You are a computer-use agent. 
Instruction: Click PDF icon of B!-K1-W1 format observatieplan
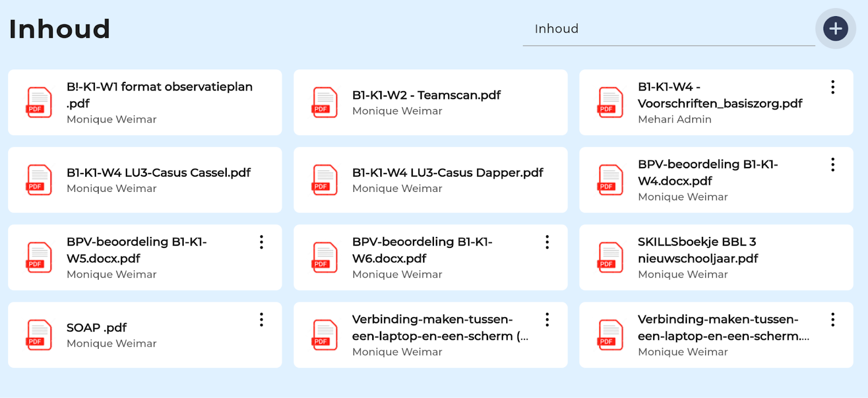(x=39, y=102)
